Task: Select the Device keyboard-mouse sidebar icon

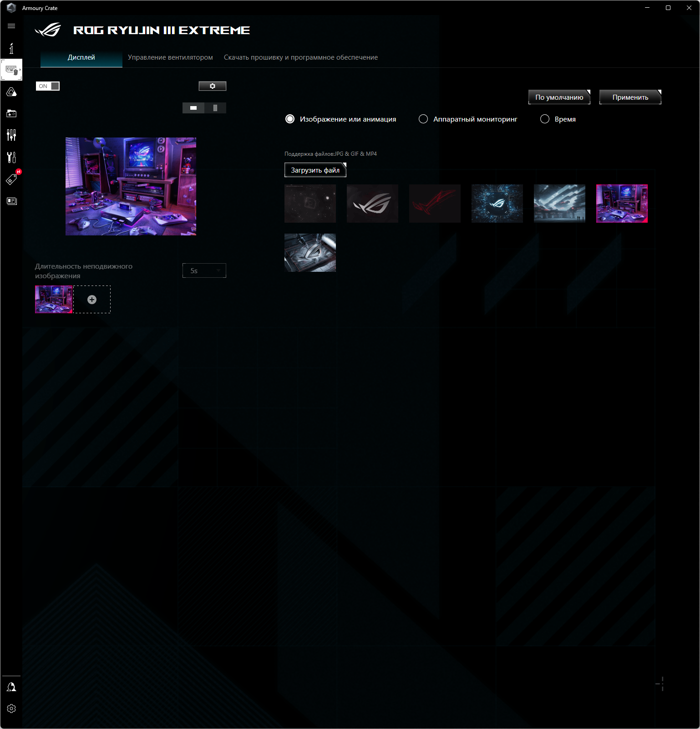Action: [11, 70]
